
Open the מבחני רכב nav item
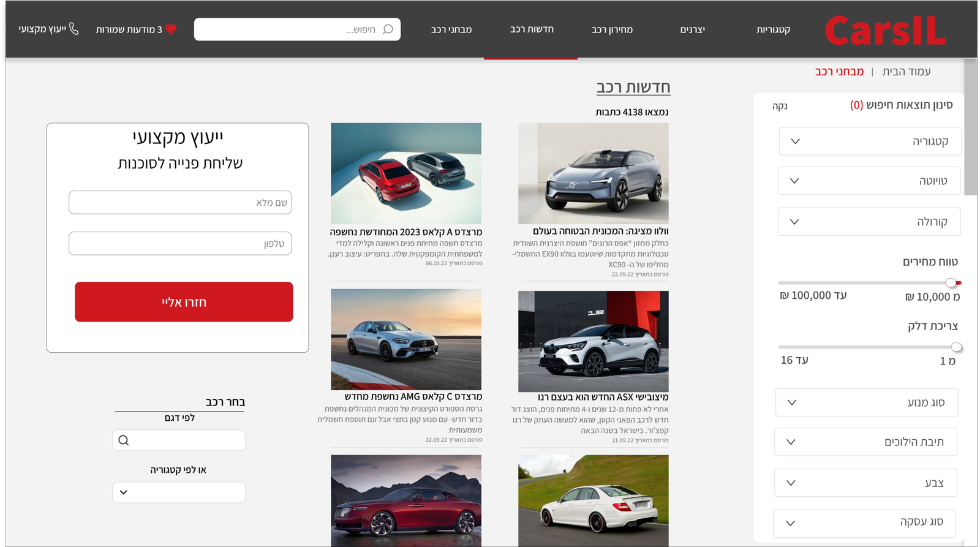click(451, 29)
